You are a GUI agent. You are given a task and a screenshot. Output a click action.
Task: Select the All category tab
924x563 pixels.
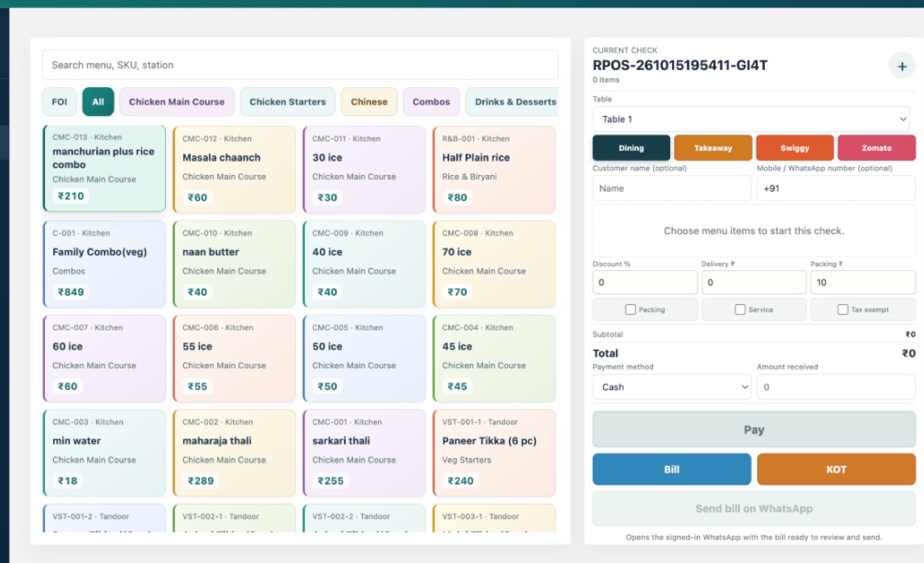pyautogui.click(x=98, y=102)
